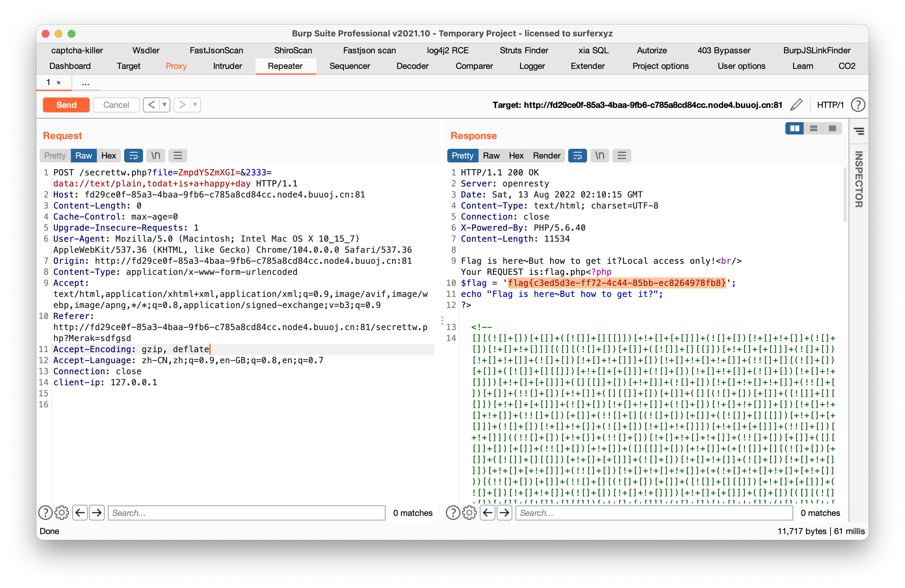Switch to the Decoder tab
The width and height of the screenshot is (905, 588).
412,66
